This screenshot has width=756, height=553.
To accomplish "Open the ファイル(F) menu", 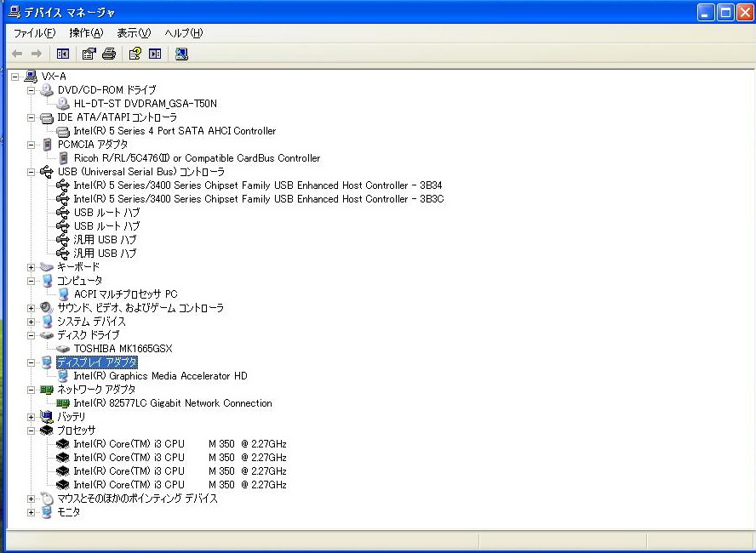I will point(34,33).
